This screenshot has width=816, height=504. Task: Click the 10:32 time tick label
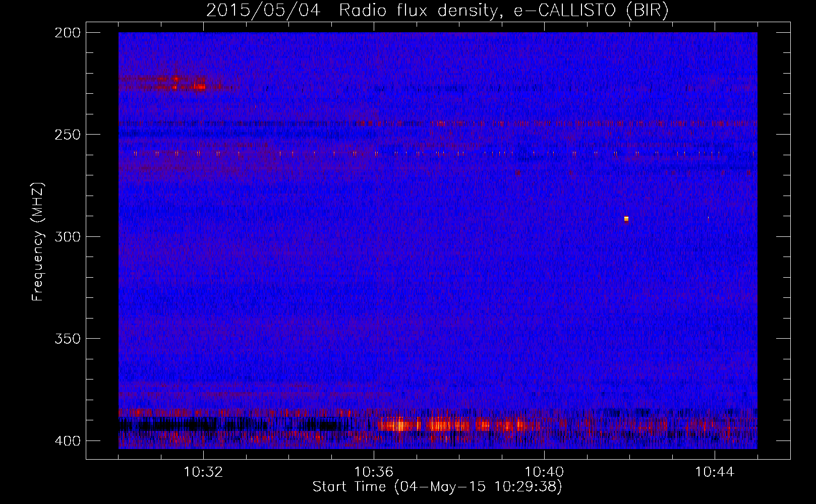[203, 472]
